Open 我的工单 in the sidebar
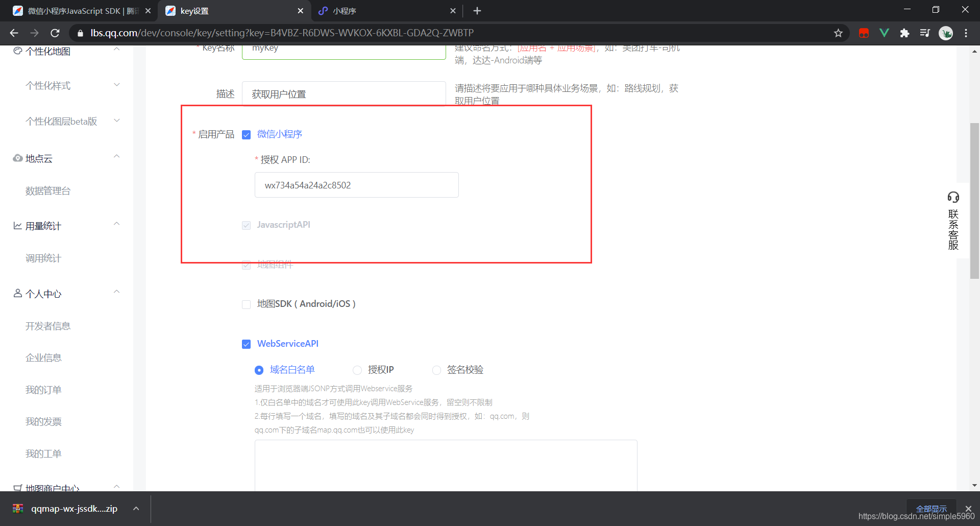 [43, 454]
